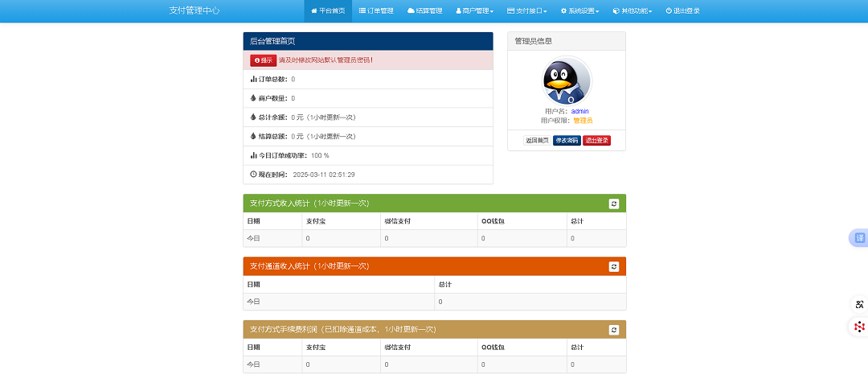This screenshot has width=868, height=391.
Task: Click the accessibility floating icon on right side
Action: click(x=859, y=304)
